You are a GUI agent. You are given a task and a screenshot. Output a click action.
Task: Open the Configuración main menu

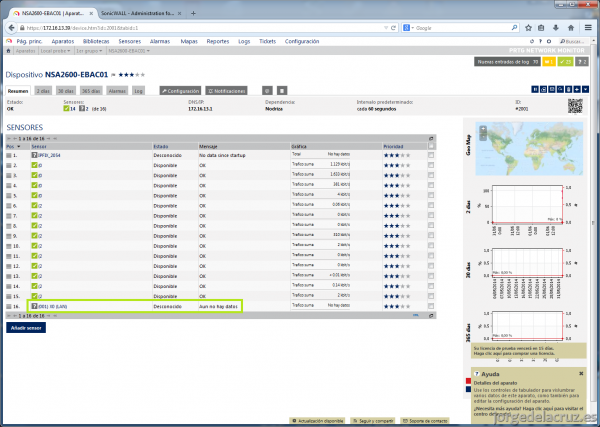tap(302, 41)
